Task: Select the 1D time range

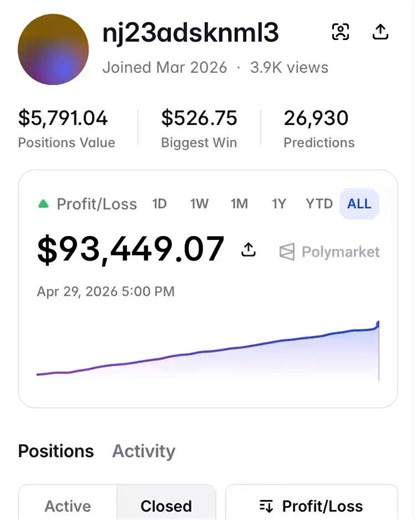Action: click(159, 204)
